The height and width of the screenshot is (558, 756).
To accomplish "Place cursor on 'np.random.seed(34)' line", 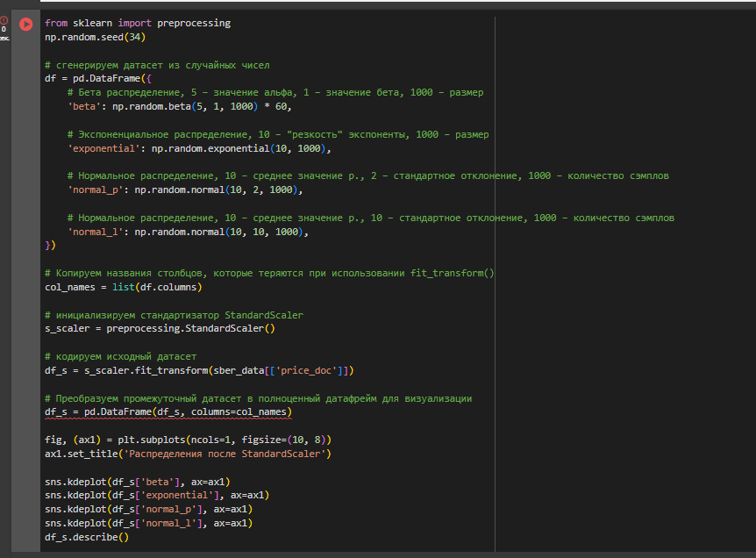I will tap(95, 37).
